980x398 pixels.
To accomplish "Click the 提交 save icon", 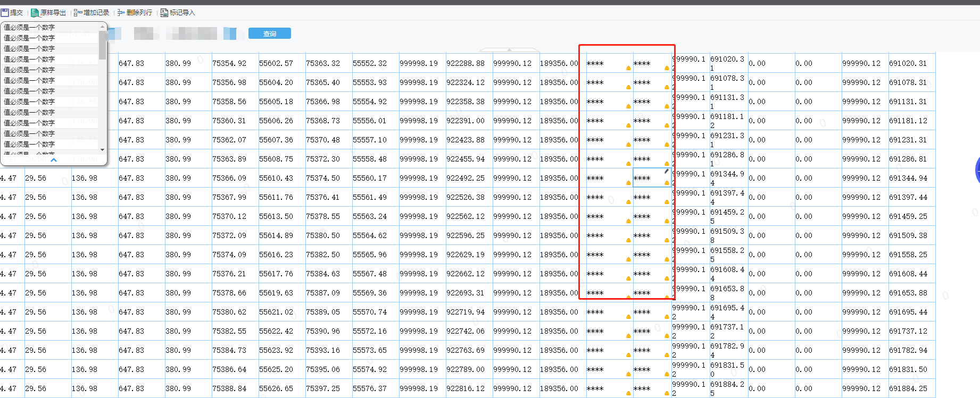I will 5,12.
